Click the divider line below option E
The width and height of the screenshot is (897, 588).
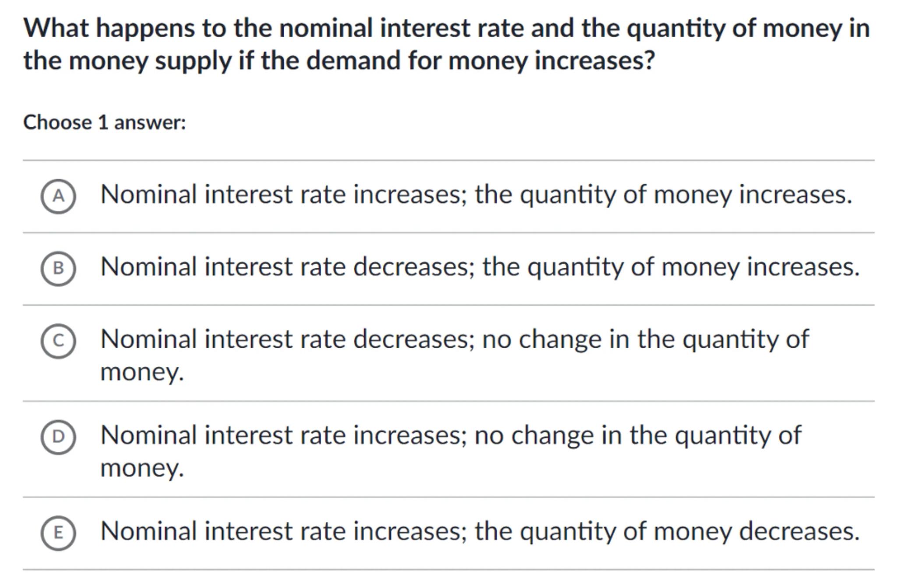(448, 570)
